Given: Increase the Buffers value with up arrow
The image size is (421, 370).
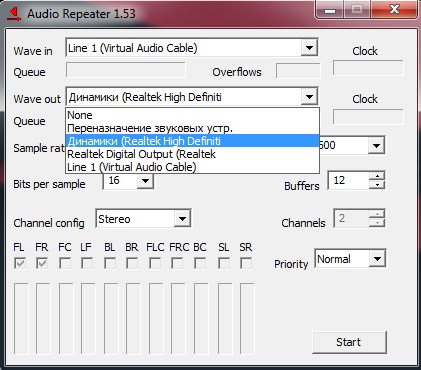Looking at the screenshot, I should 377,176.
